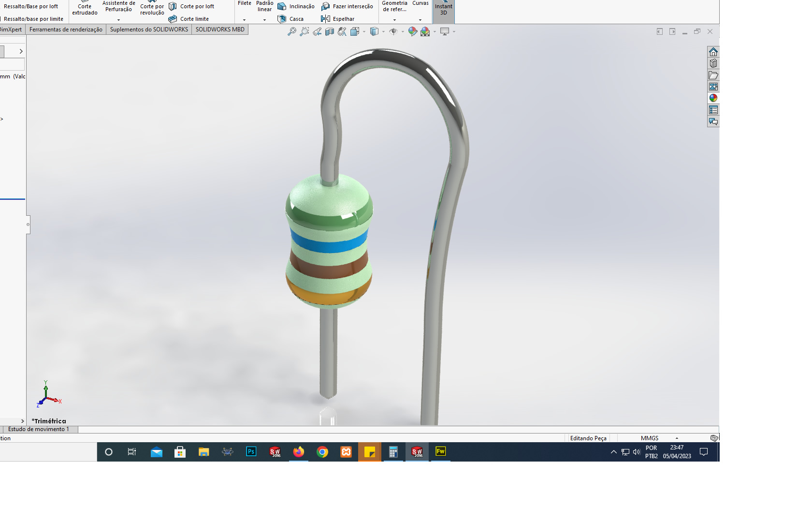This screenshot has height=508, width=812.
Task: Open Photoshop from the taskbar
Action: [251, 452]
